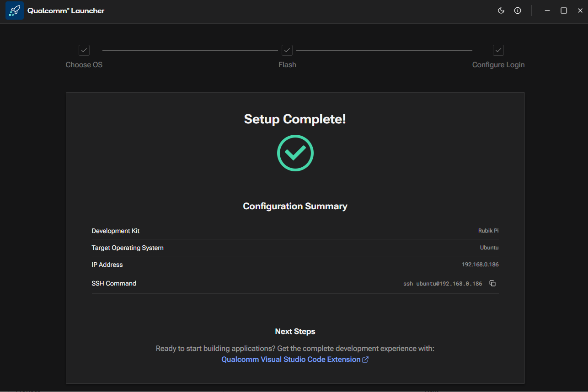
Task: Click the Flash step checkbox
Action: coord(287,50)
